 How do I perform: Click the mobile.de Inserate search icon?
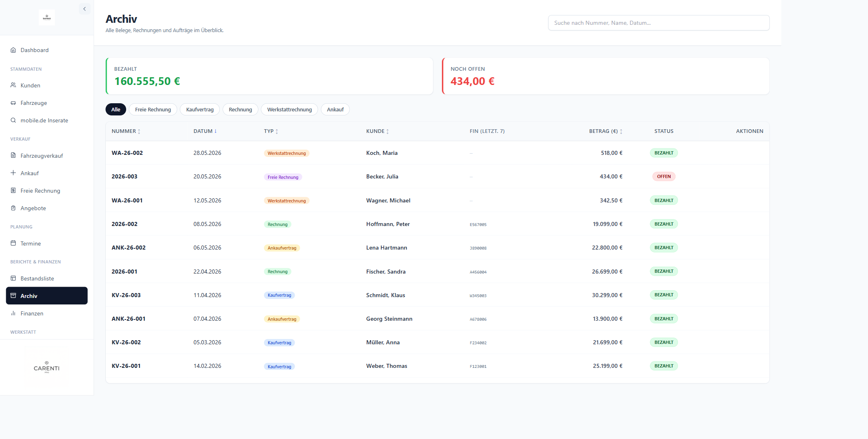(x=13, y=120)
